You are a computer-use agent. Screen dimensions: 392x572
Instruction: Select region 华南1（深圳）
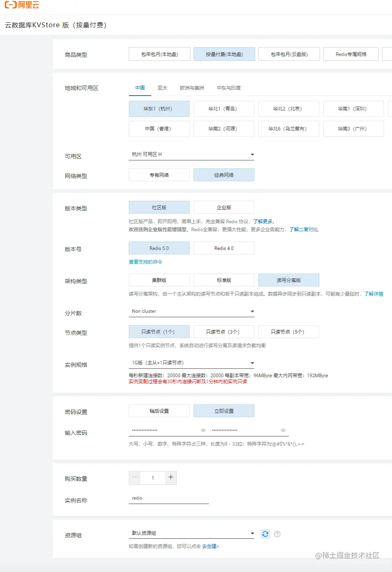point(354,109)
